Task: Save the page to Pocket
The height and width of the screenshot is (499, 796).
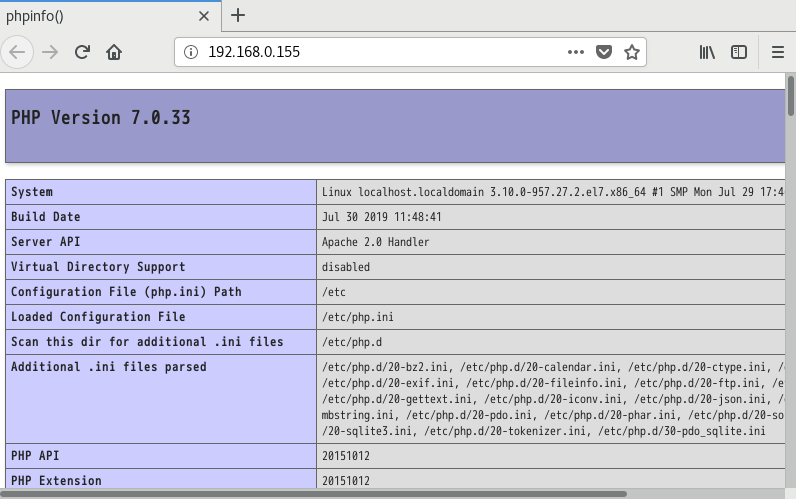Action: (x=604, y=52)
